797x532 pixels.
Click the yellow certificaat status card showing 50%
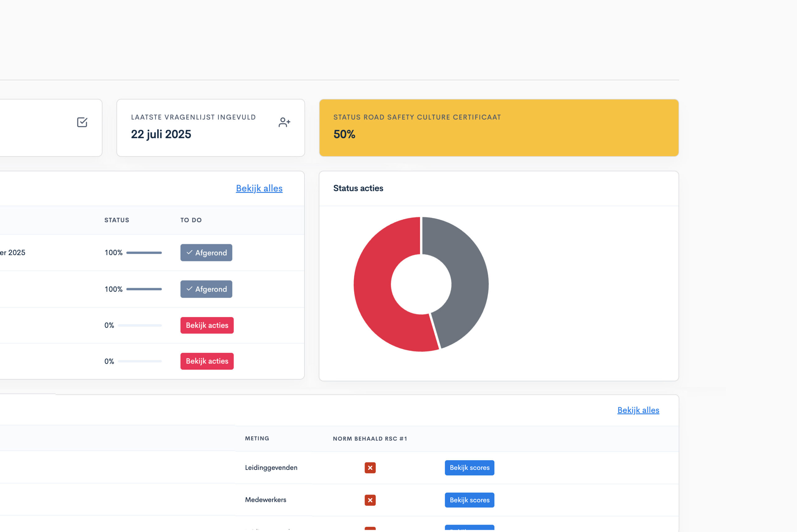coord(498,128)
